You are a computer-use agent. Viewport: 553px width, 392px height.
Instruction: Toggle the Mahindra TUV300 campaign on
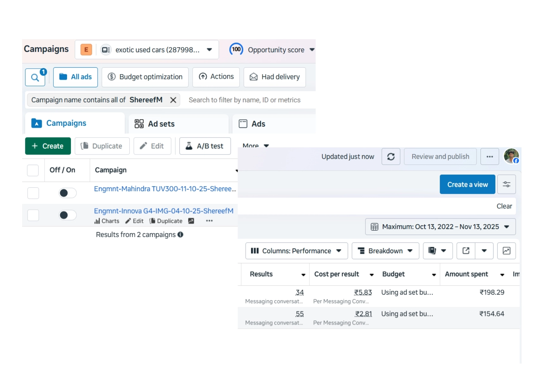[x=67, y=193]
